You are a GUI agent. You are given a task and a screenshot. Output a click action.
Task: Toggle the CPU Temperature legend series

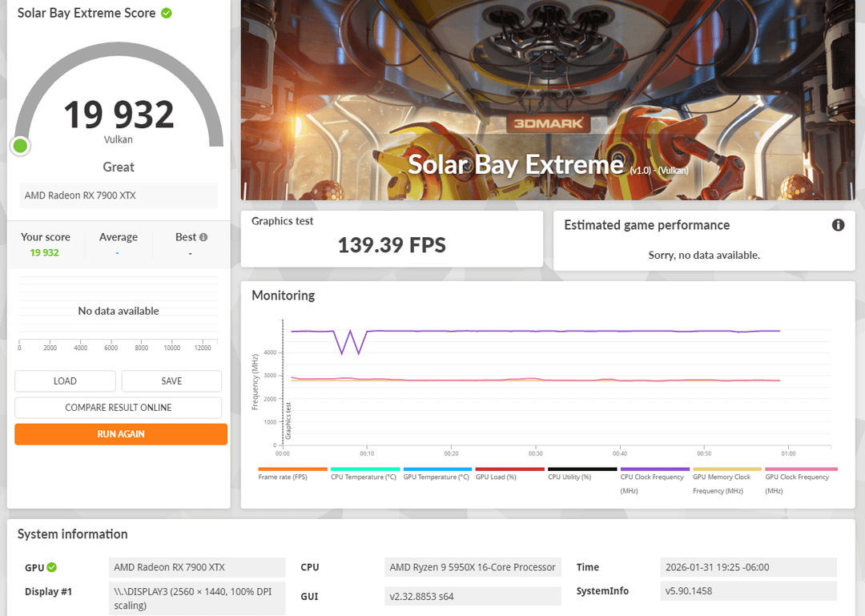pos(364,473)
